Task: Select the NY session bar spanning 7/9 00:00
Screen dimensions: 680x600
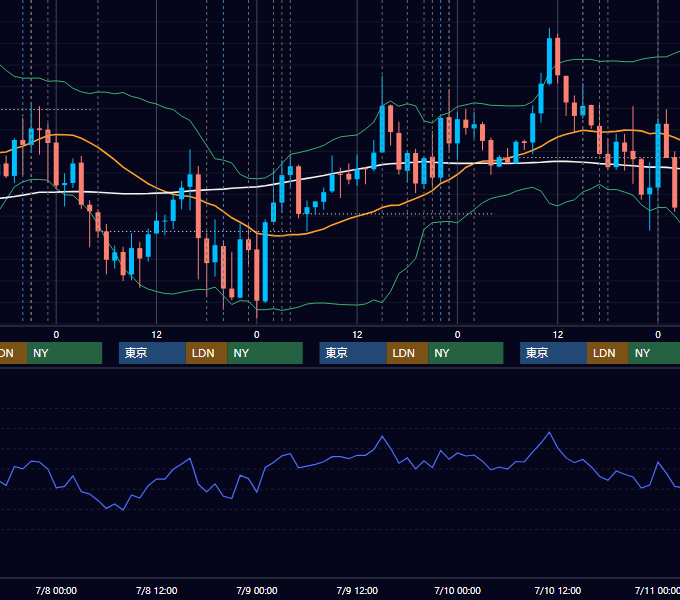Action: [x=265, y=353]
